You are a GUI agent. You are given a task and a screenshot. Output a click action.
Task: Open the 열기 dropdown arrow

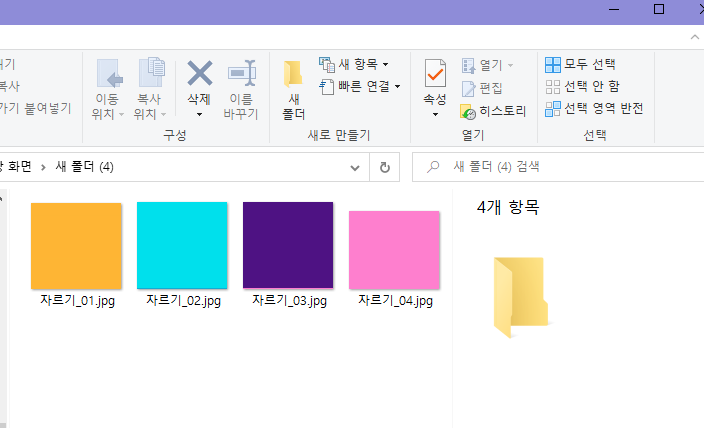point(510,66)
